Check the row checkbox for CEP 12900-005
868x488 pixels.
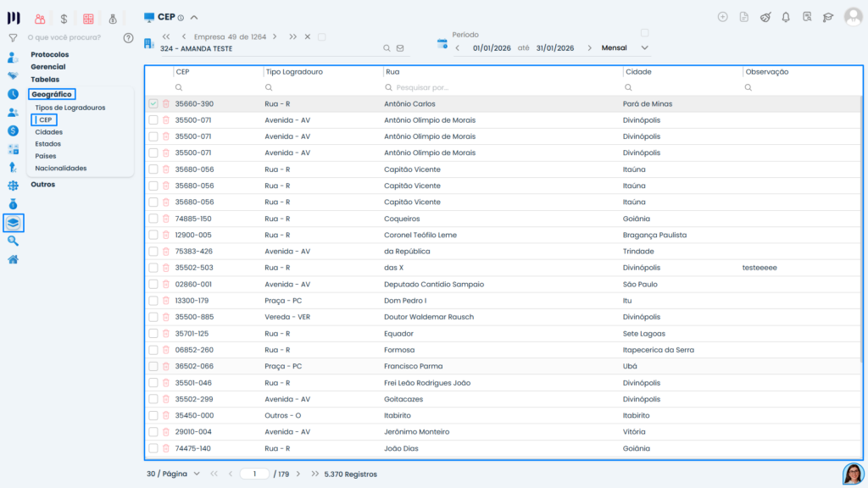[153, 235]
